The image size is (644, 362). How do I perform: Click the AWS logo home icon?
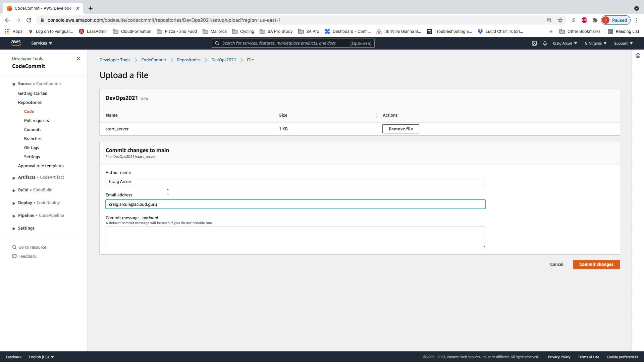click(x=16, y=43)
